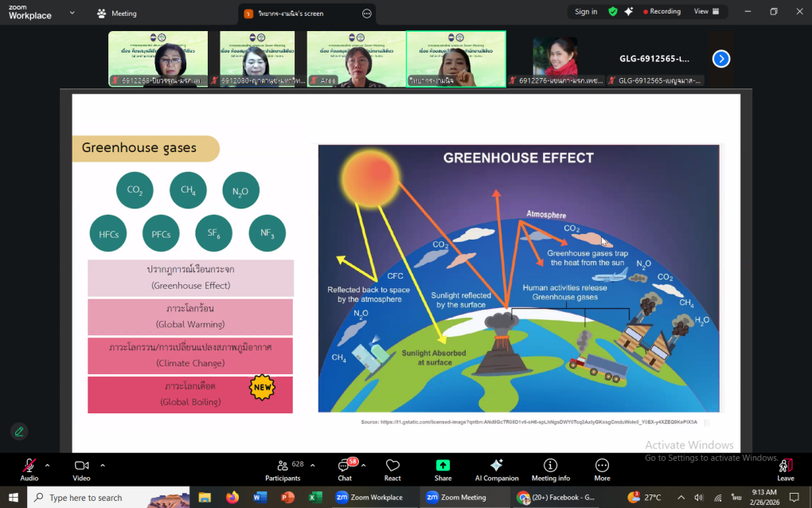Click the green annotation pencil icon
Screen dimensions: 812x508
(x=19, y=432)
